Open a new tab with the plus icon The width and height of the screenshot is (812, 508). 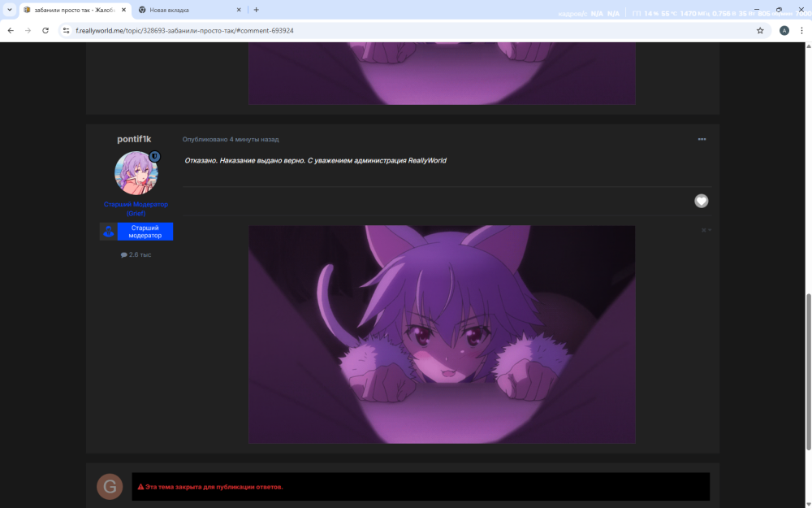coord(256,10)
